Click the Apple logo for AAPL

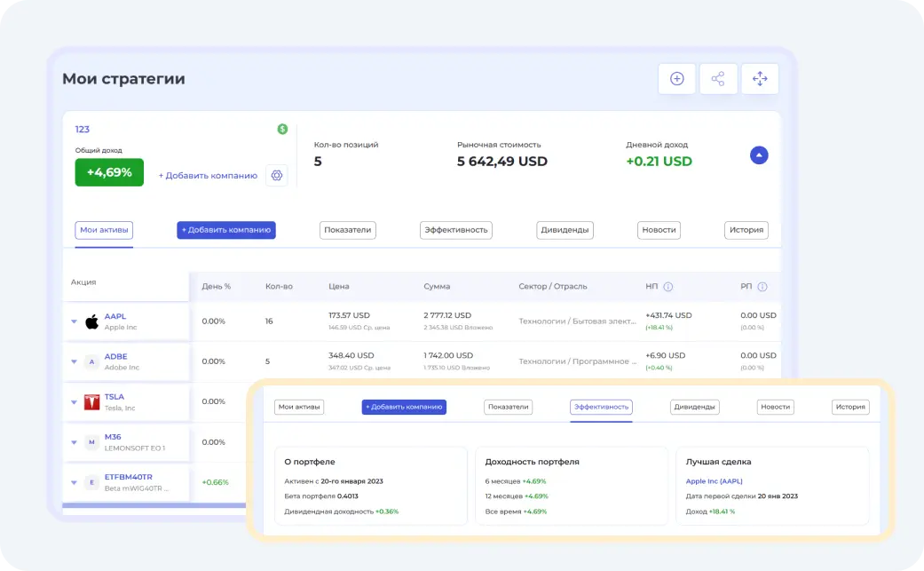91,321
